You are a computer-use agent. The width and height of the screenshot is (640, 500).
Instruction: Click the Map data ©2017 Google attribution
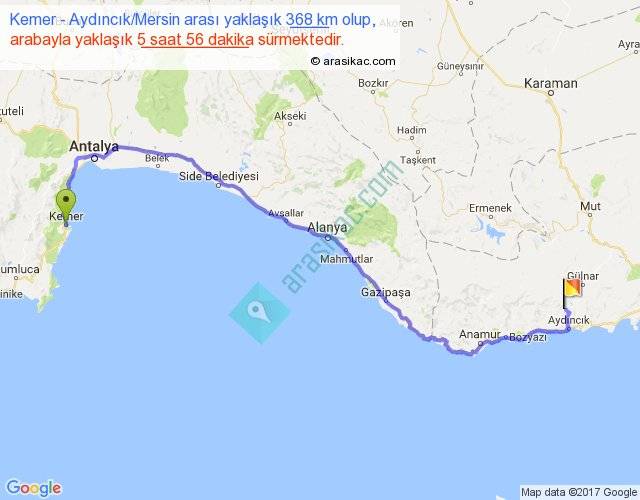(579, 492)
